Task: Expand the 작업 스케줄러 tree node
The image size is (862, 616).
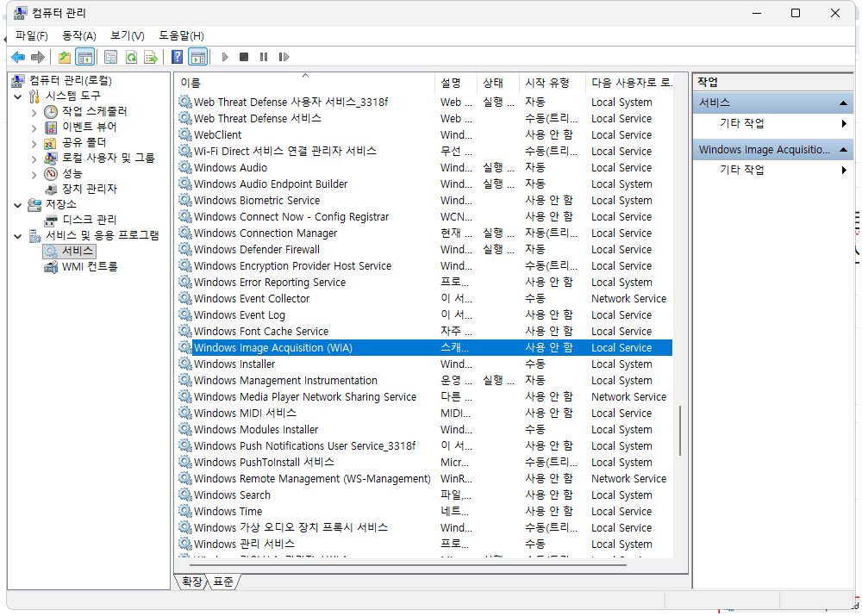Action: coord(34,113)
